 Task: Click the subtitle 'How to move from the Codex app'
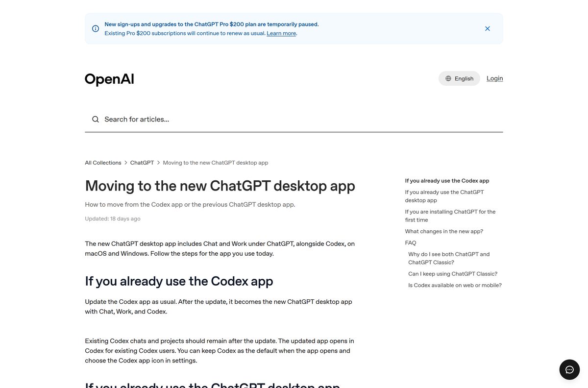[190, 204]
